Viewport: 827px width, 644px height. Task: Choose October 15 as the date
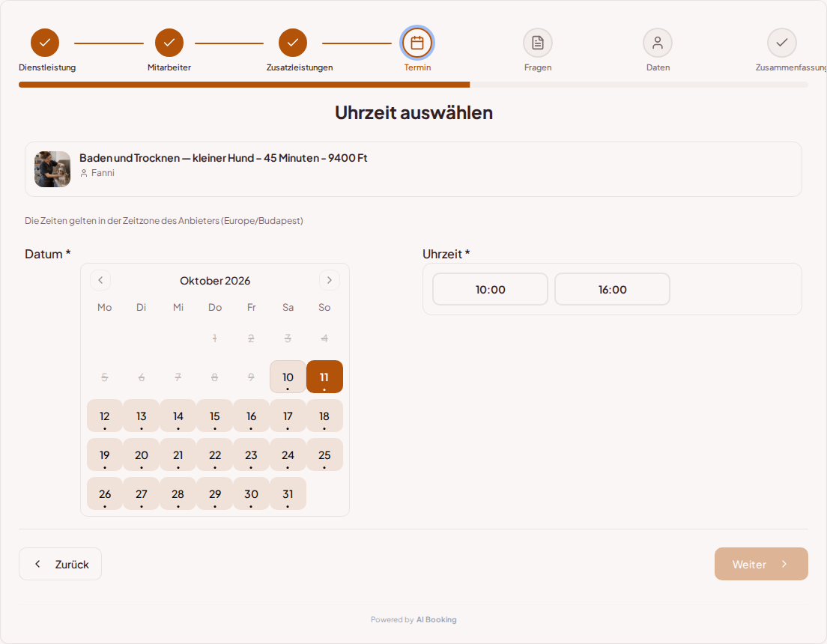pos(215,416)
